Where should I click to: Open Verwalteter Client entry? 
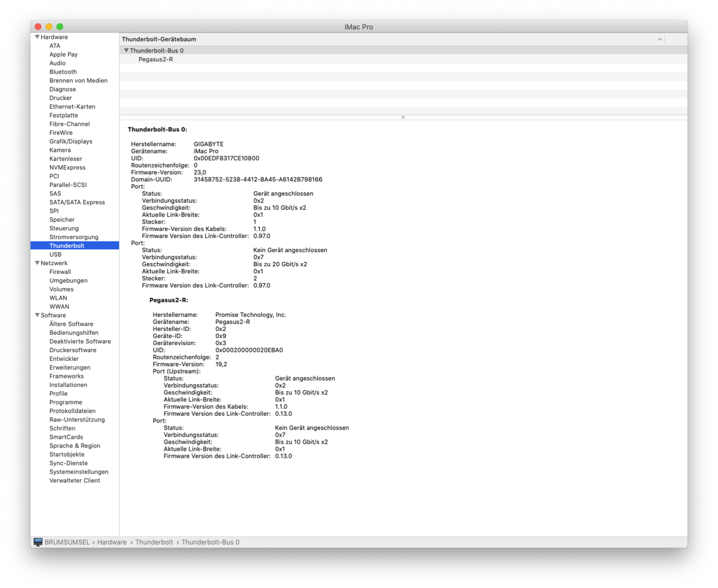75,481
